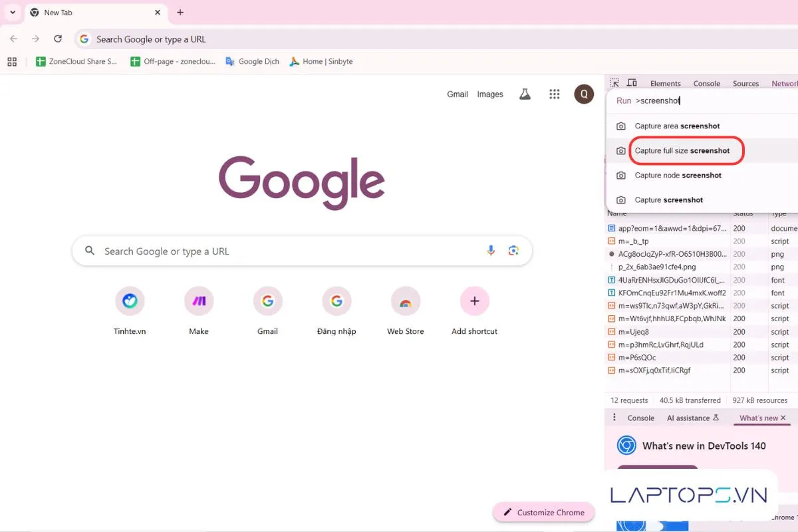Switch to the "What's new" drawer tab
This screenshot has width=798, height=532.
[758, 418]
